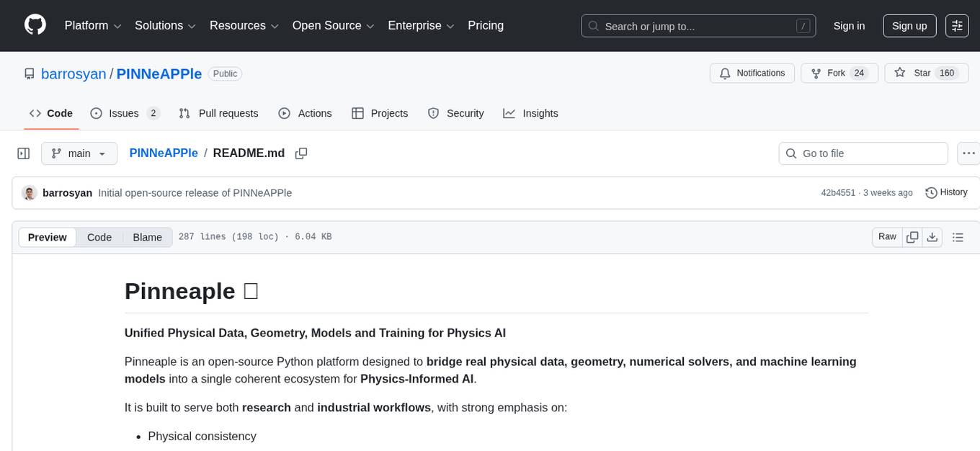Open more file actions menu
Image resolution: width=980 pixels, height=451 pixels.
pos(969,153)
